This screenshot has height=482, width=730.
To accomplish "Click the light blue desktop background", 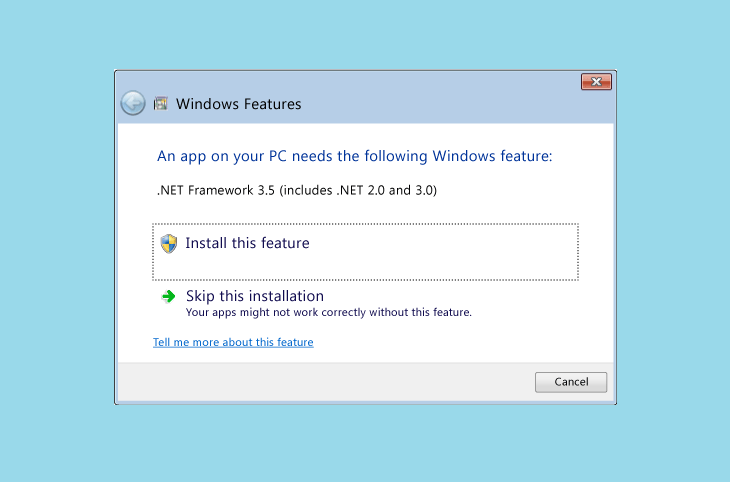I will coord(365,33).
